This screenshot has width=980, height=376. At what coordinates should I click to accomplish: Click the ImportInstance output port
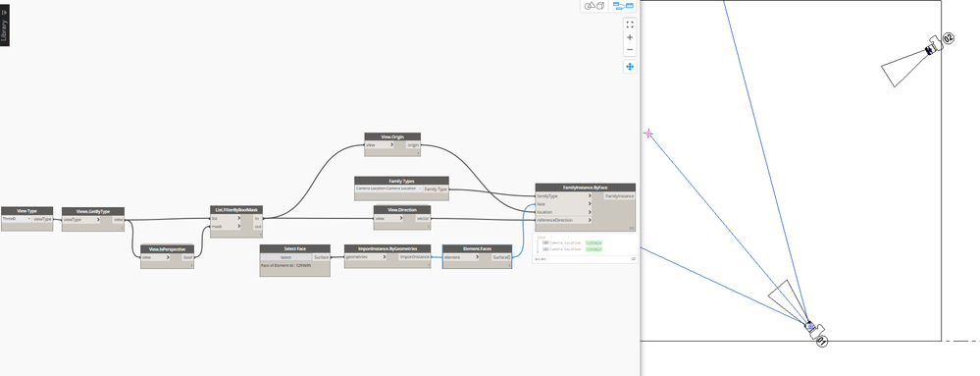pos(414,256)
